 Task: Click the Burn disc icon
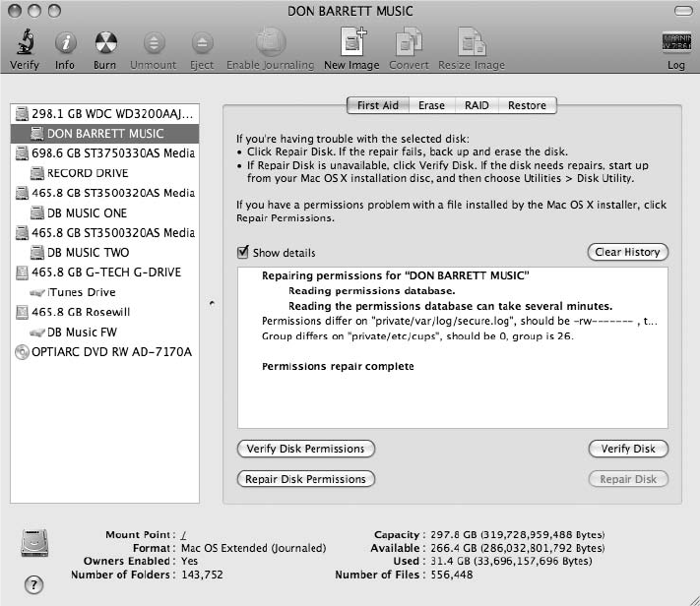click(x=104, y=42)
